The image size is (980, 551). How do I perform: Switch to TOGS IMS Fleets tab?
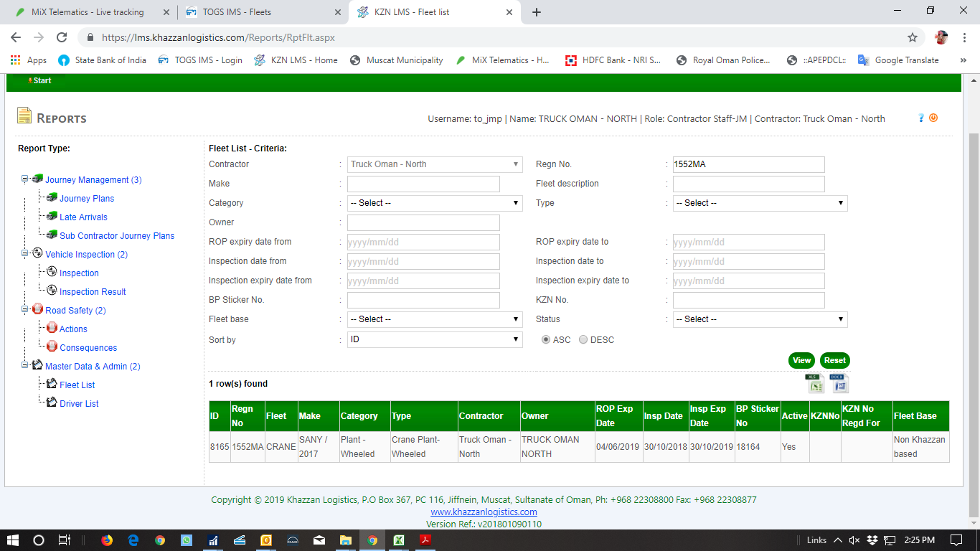pyautogui.click(x=262, y=12)
